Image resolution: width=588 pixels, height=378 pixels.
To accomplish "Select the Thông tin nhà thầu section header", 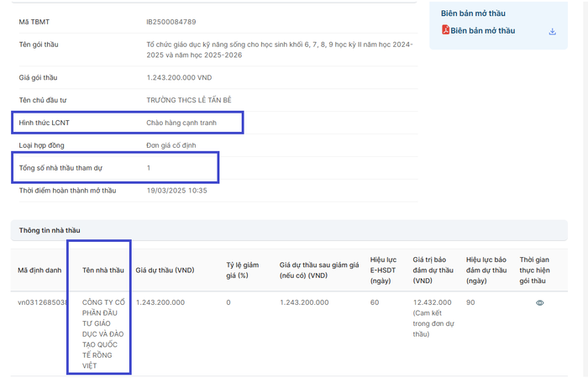I will coord(50,229).
